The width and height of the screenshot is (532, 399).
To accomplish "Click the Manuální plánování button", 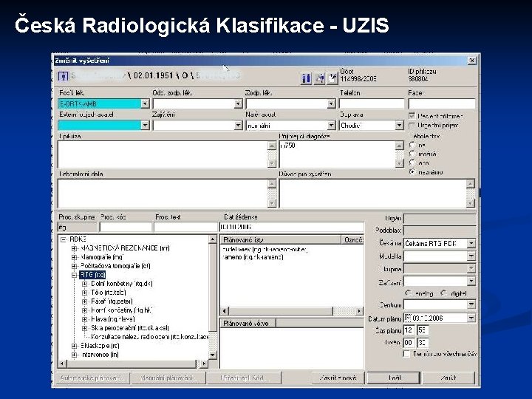I will coord(167,378).
